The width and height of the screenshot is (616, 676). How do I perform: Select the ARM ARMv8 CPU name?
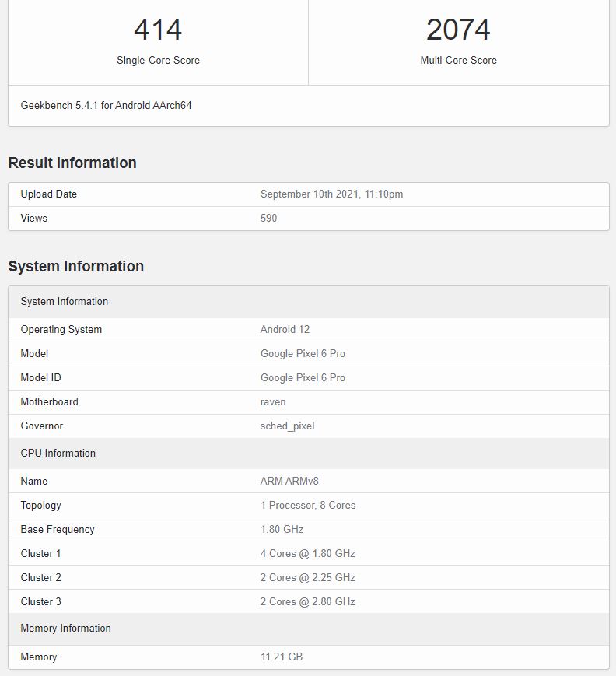(x=289, y=481)
